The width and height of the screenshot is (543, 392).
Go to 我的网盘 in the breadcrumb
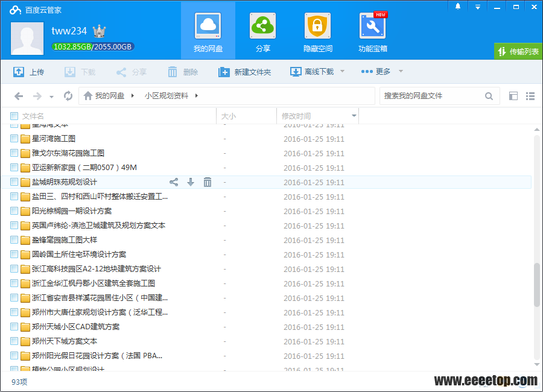(109, 95)
